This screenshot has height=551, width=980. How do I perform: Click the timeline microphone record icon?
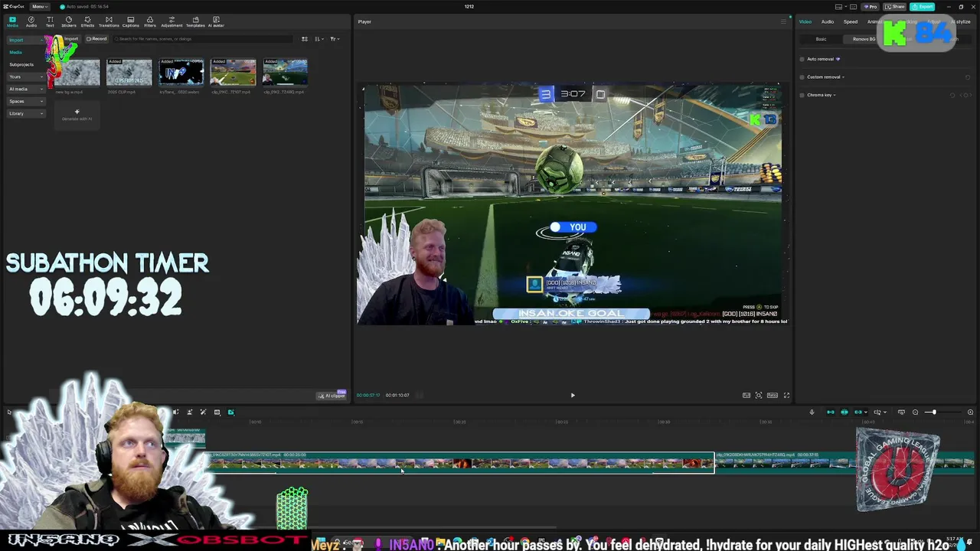(x=812, y=412)
